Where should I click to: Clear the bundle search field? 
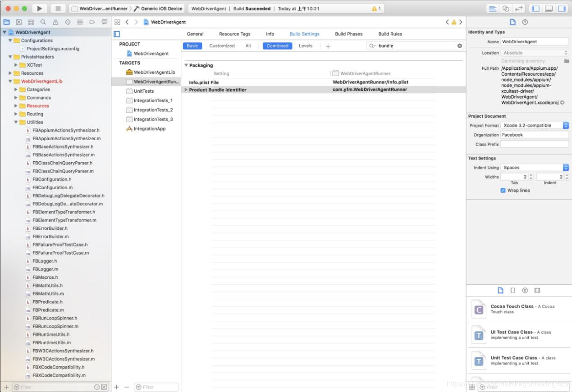pos(460,46)
